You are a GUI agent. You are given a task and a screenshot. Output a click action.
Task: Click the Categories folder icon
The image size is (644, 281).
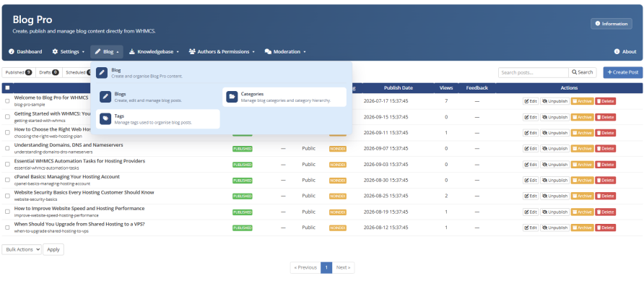click(232, 97)
